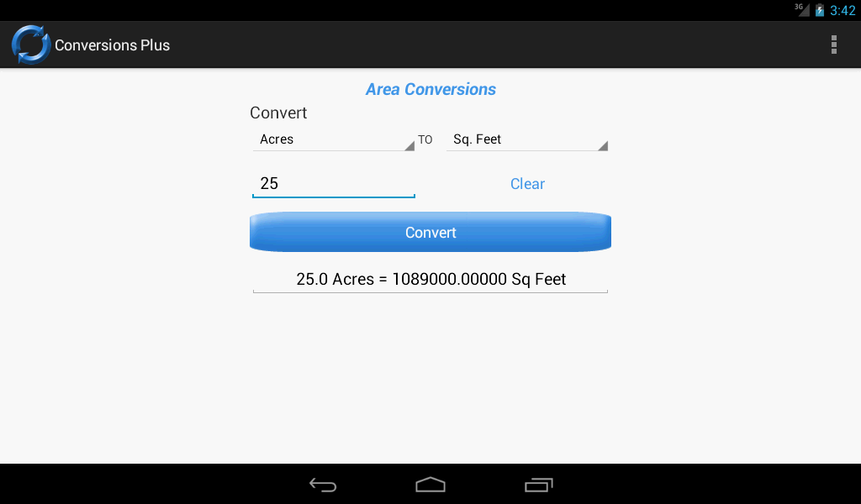Tap the TO label between dropdowns

click(x=425, y=139)
